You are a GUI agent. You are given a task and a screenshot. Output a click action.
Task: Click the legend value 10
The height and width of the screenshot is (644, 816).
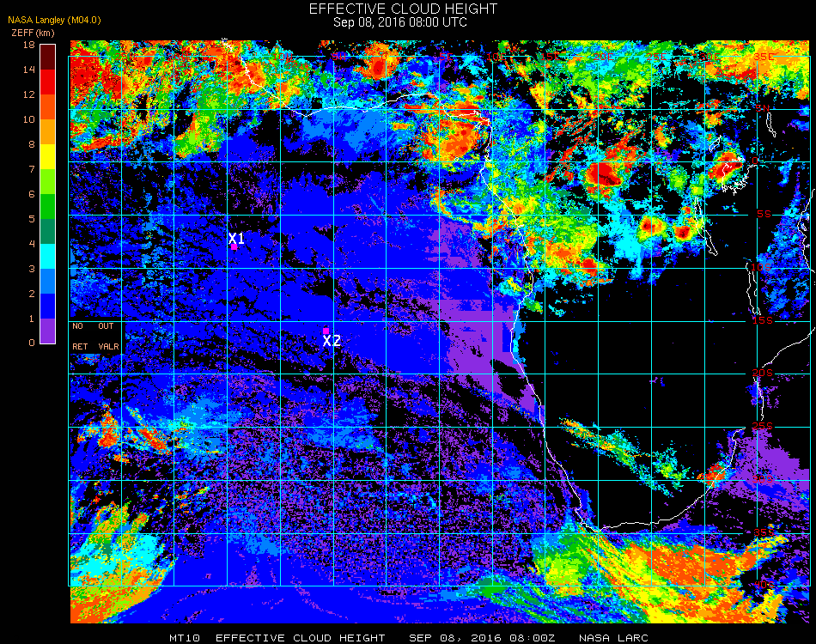pyautogui.click(x=29, y=119)
